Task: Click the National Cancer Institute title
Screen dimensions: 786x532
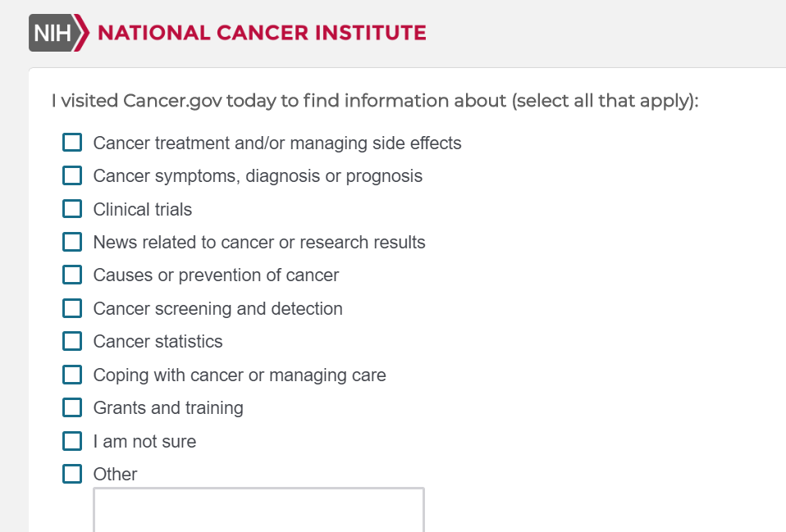Action: (262, 34)
